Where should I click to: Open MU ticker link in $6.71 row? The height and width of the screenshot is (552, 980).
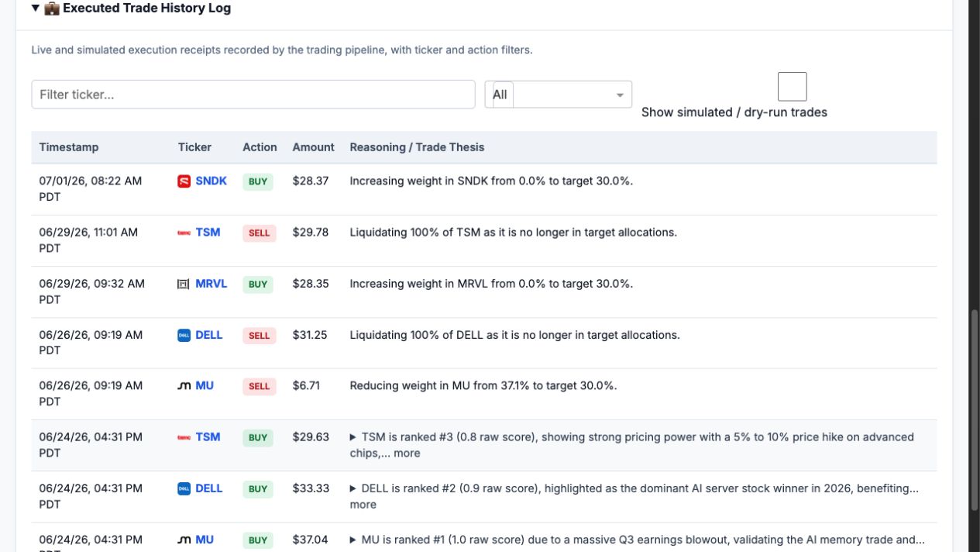pyautogui.click(x=205, y=385)
